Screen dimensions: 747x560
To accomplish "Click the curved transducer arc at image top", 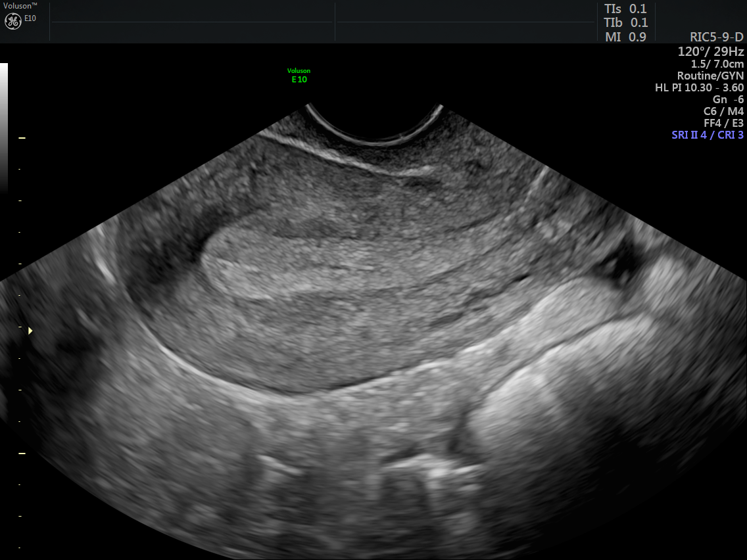I will 374,128.
